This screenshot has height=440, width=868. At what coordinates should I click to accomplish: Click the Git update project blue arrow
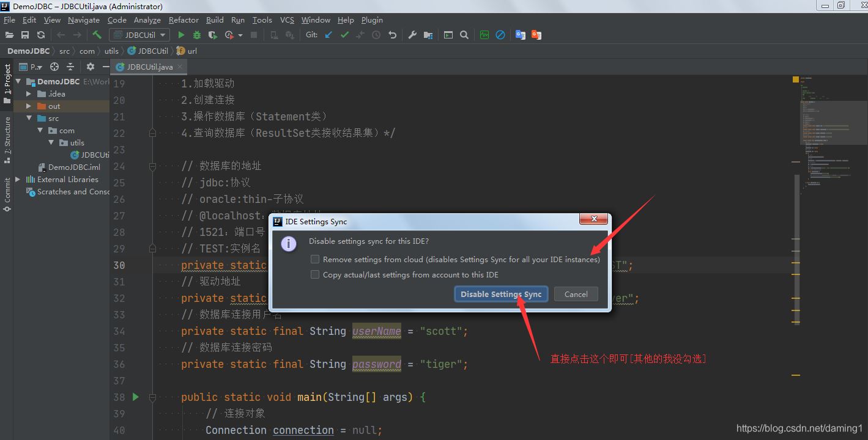tap(328, 35)
